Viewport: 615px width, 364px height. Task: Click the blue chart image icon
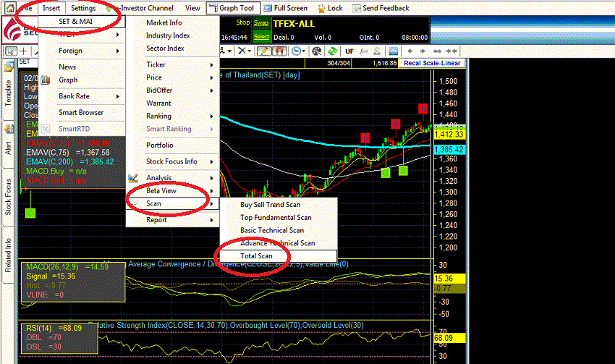coord(393,51)
